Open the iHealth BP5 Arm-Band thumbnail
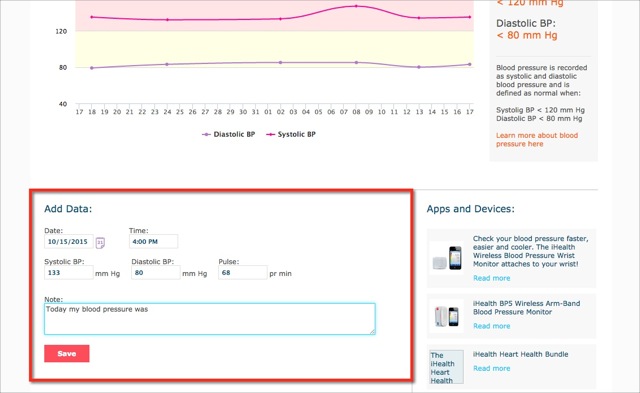Image resolution: width=640 pixels, height=393 pixels. 447,316
